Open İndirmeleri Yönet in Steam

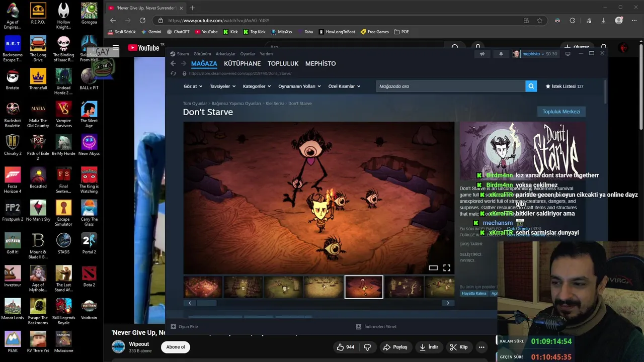(376, 327)
